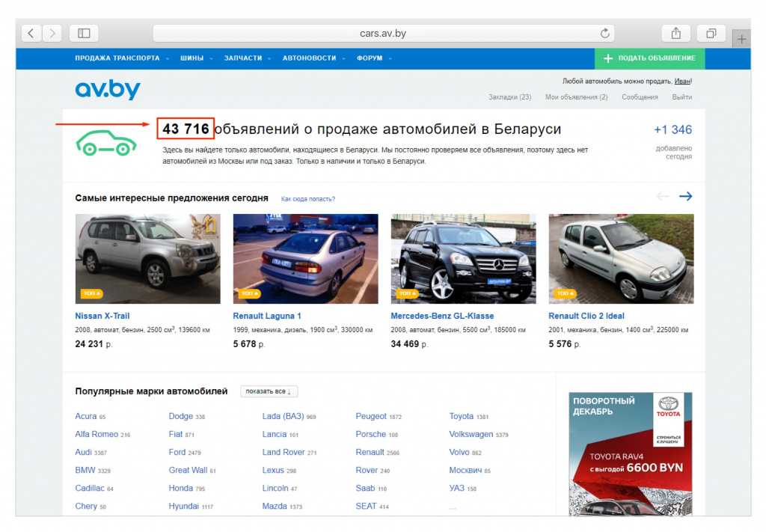The height and width of the screenshot is (532, 766).
Task: Select the SEAT brand
Action: pyautogui.click(x=366, y=507)
